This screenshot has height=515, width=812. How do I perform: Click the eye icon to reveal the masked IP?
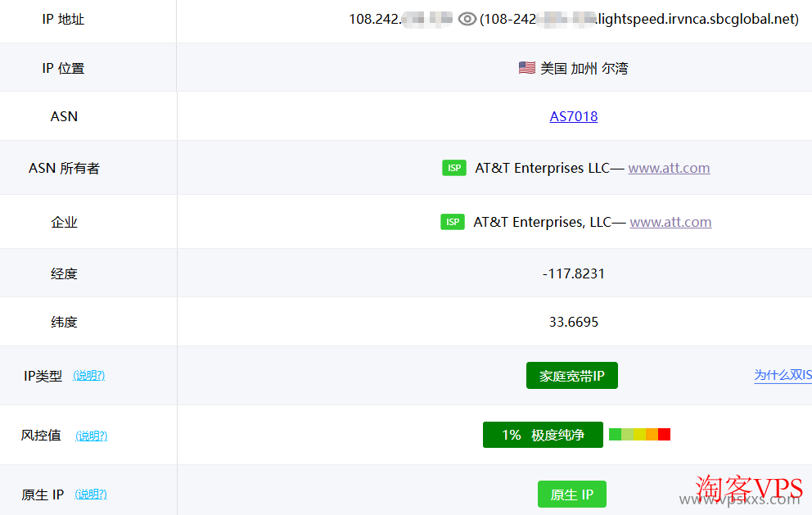(x=466, y=18)
